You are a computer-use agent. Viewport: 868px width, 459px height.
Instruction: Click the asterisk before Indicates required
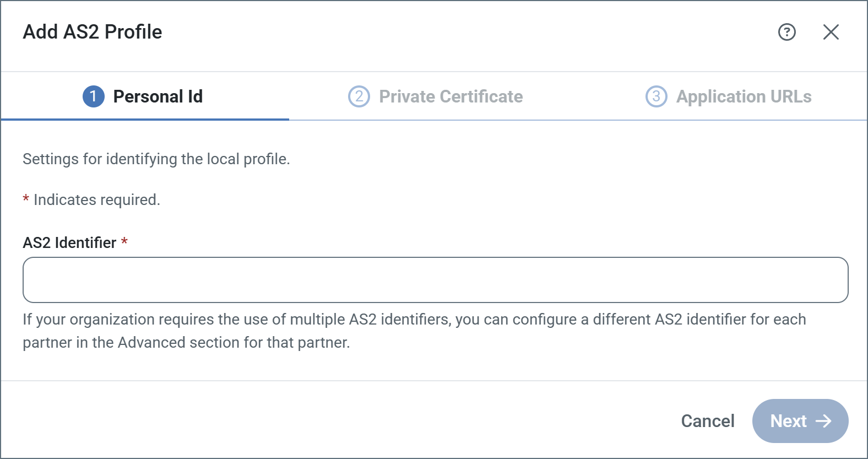[x=26, y=199]
